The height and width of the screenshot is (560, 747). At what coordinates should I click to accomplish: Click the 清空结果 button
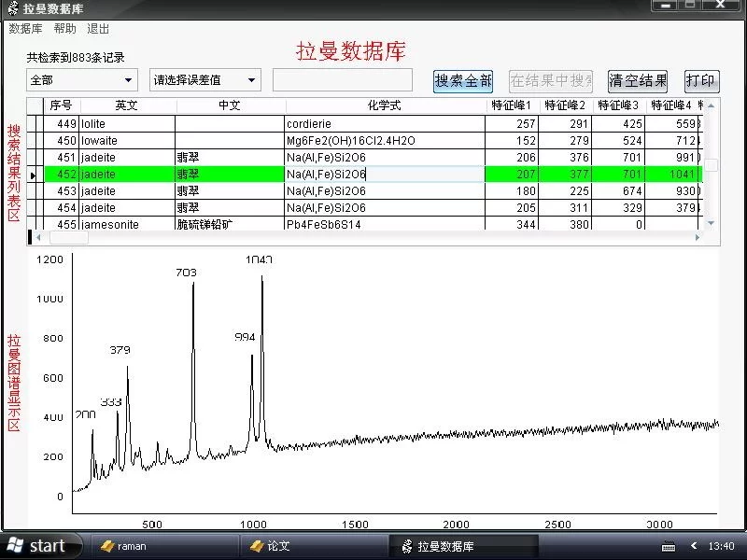point(638,80)
